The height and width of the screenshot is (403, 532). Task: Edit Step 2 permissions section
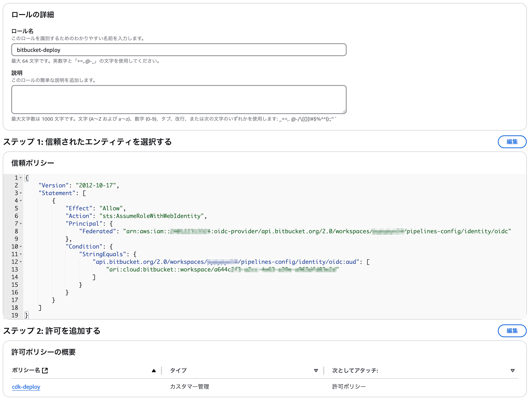coord(512,331)
